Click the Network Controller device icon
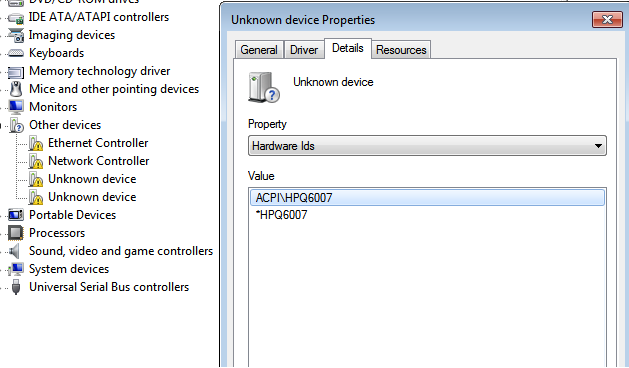Viewport: 629px width, 368px height. [x=36, y=161]
